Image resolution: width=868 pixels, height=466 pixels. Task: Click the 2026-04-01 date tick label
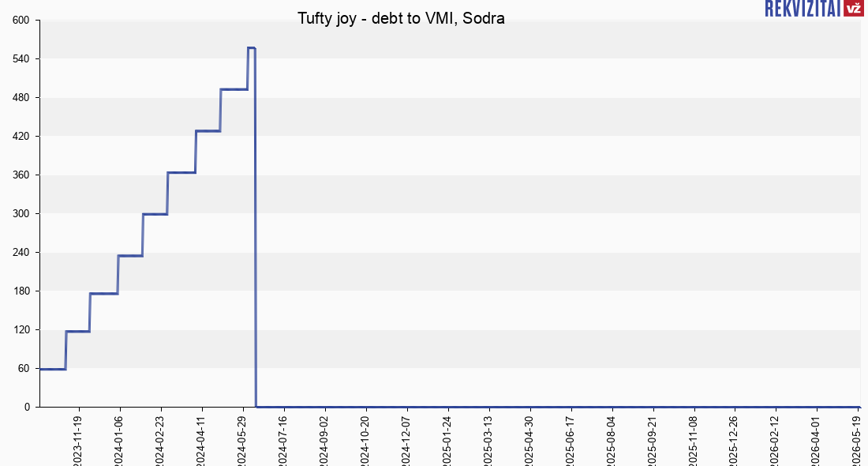click(817, 441)
